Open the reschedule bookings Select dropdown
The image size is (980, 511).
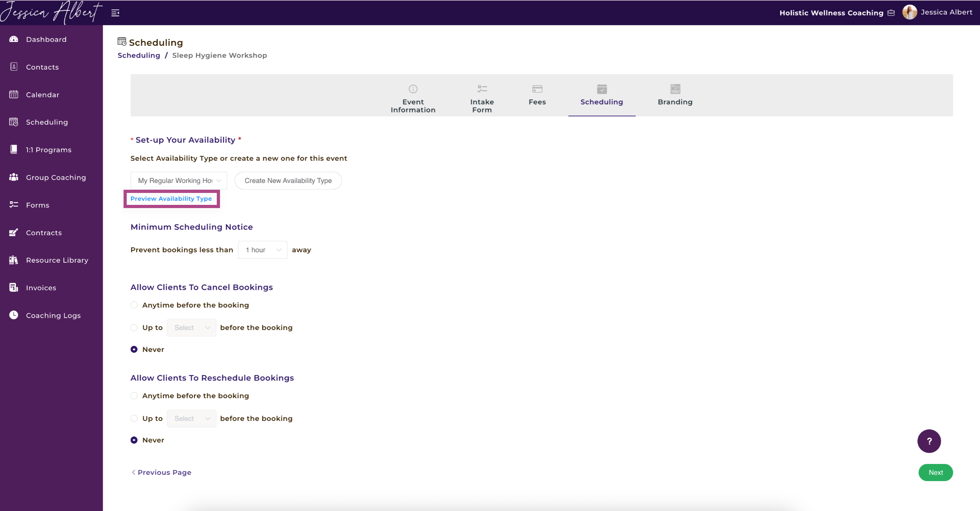(x=192, y=419)
